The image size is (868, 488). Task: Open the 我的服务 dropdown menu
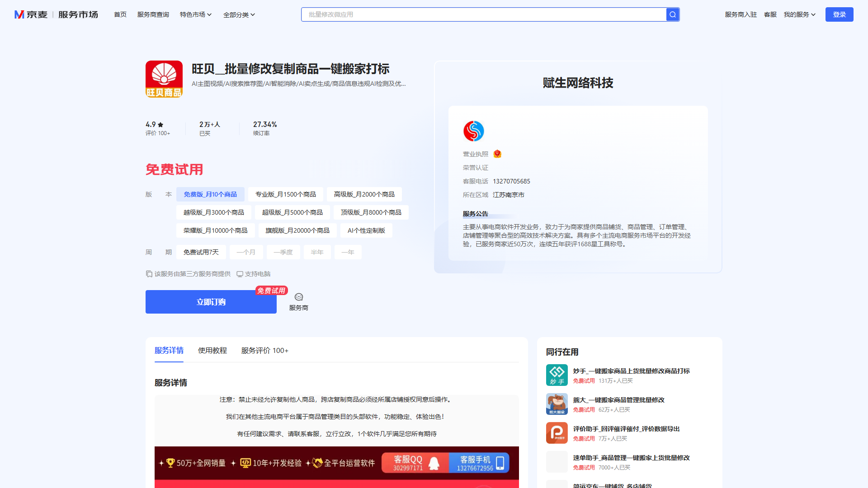pyautogui.click(x=800, y=14)
